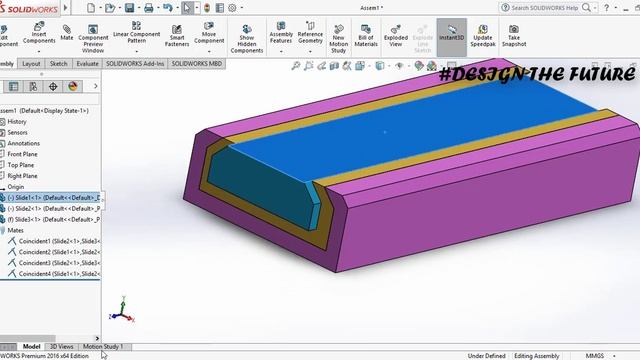
Task: Click the Open file icon
Action: [109, 8]
